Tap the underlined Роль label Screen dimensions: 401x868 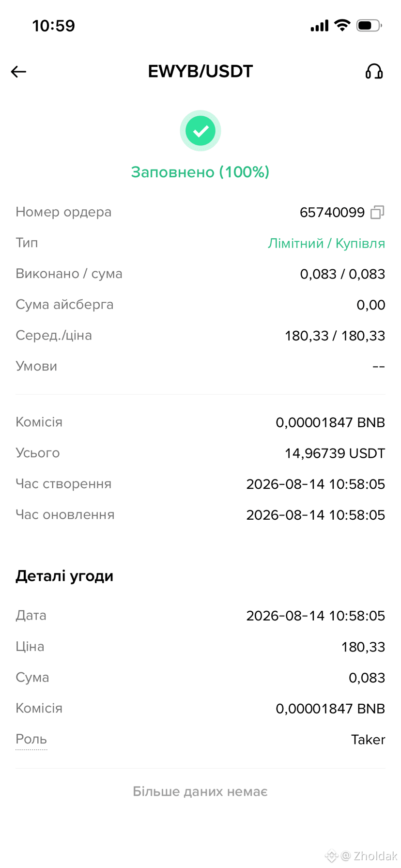pyautogui.click(x=31, y=739)
